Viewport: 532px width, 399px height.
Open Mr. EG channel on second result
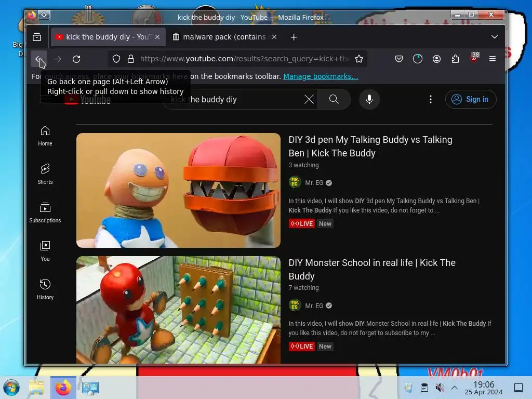tap(314, 305)
